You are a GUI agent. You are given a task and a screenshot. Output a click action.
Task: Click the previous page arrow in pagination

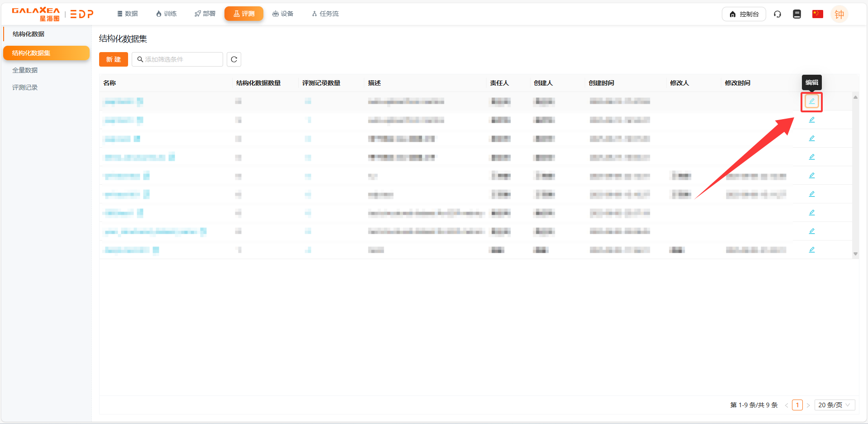(x=787, y=405)
